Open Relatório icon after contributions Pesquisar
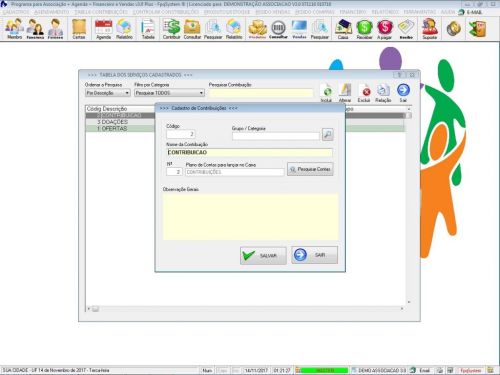 (234, 29)
